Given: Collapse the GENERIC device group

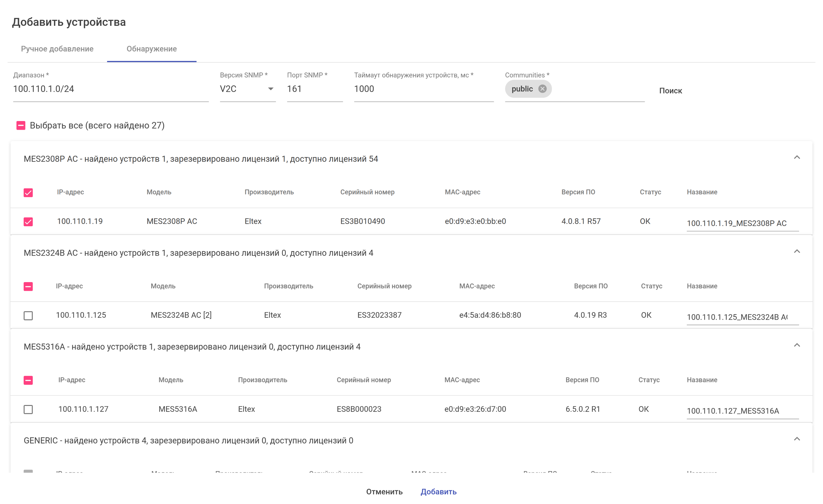Looking at the screenshot, I should pos(797,439).
